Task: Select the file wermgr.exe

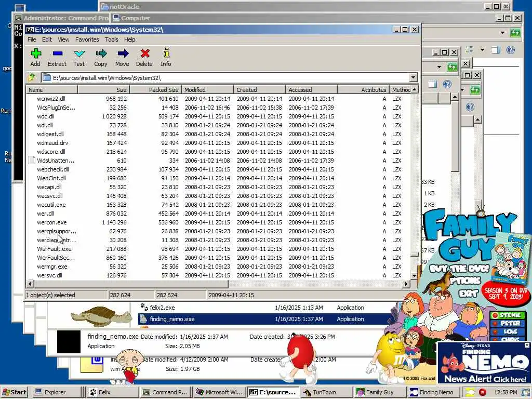Action: pos(52,267)
